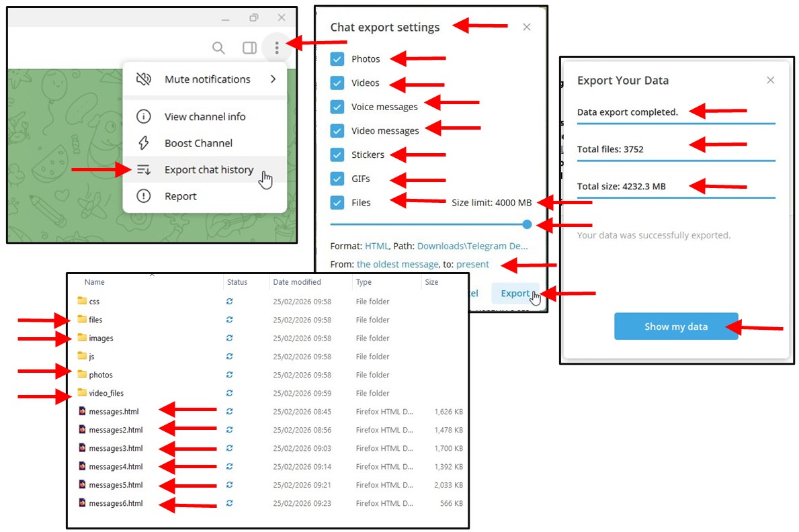Click the size limit slider handle
Viewport: 799px width, 532px height.
(527, 224)
